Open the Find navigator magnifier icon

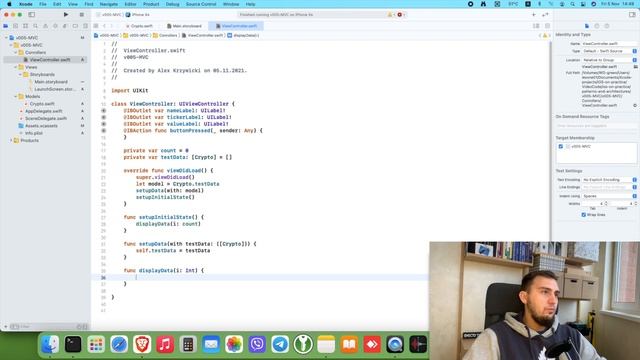[36, 26]
